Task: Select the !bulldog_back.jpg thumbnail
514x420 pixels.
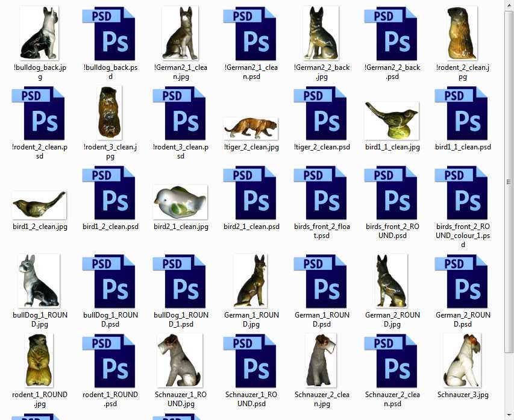Action: point(40,33)
